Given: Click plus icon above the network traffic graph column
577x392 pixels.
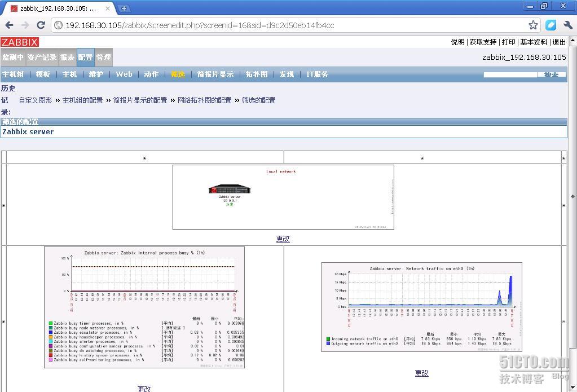Looking at the screenshot, I should point(422,158).
